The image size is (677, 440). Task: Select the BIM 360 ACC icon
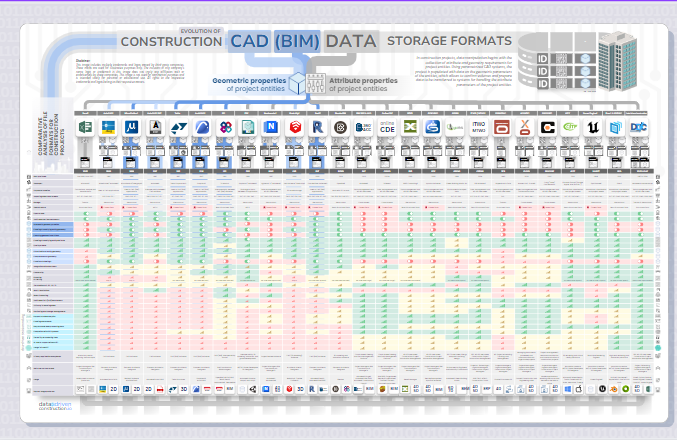(364, 127)
